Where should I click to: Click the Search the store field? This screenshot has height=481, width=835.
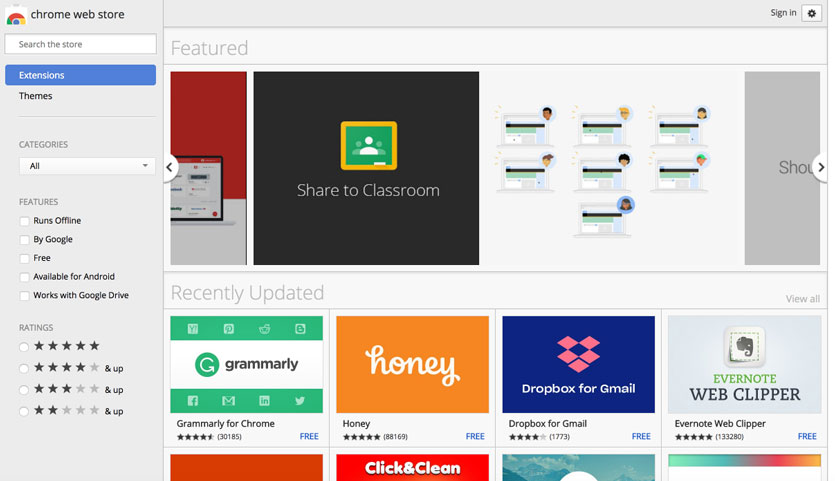[x=80, y=44]
